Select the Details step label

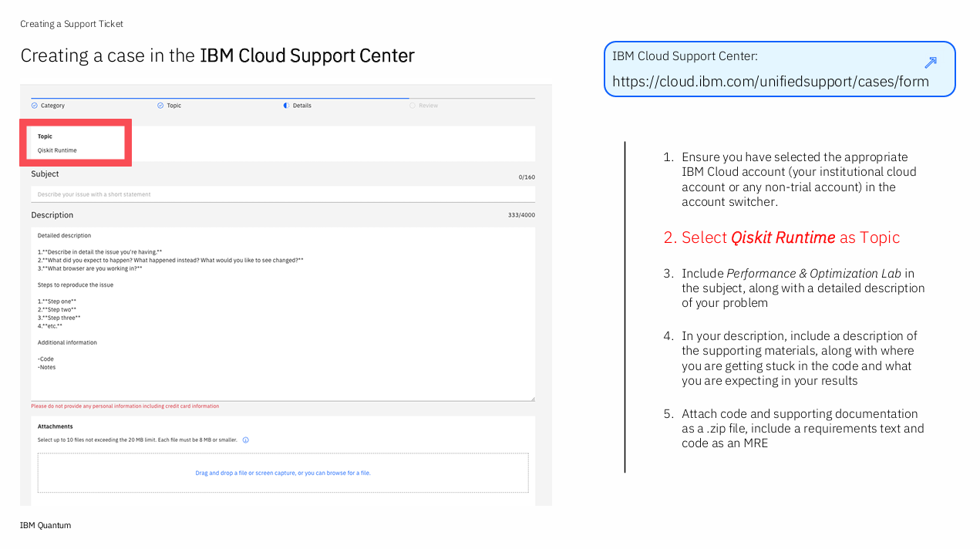[x=302, y=106]
